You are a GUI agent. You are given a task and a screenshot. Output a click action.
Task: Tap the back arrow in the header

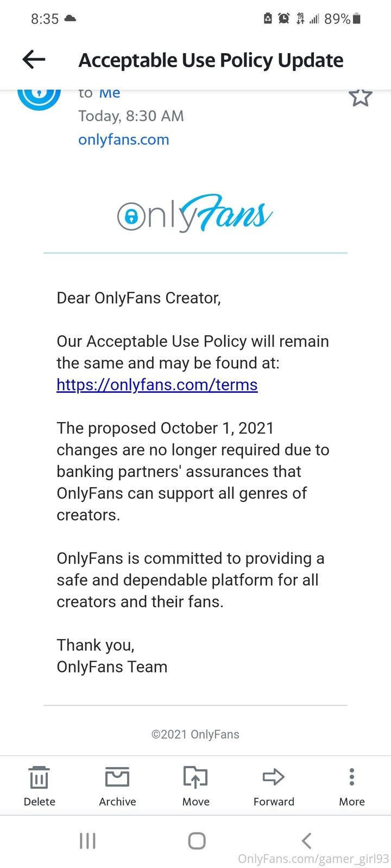point(34,60)
